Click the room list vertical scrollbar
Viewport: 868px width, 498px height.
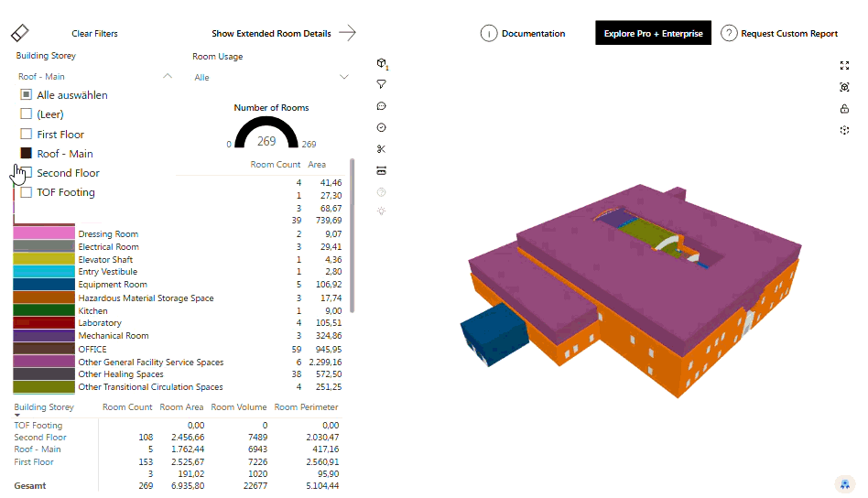[x=353, y=236]
